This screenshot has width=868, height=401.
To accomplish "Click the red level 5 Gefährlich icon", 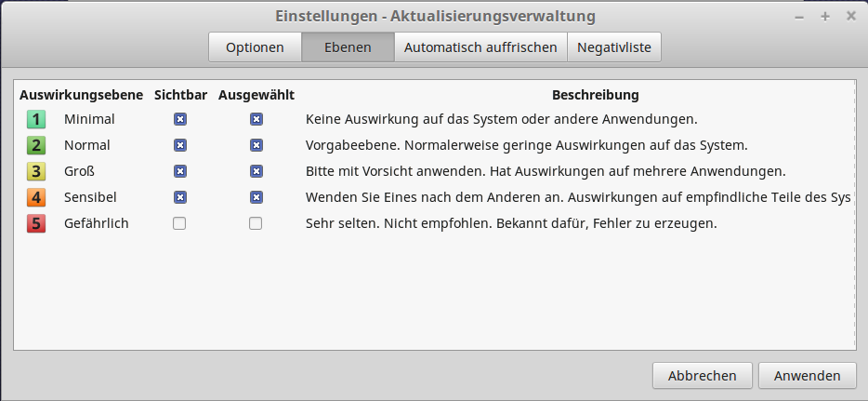I will click(35, 223).
